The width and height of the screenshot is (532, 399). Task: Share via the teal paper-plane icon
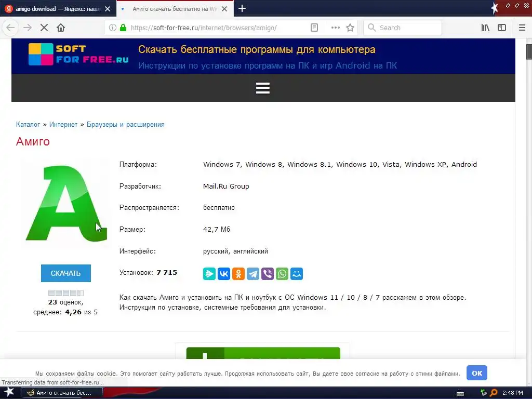(209, 274)
